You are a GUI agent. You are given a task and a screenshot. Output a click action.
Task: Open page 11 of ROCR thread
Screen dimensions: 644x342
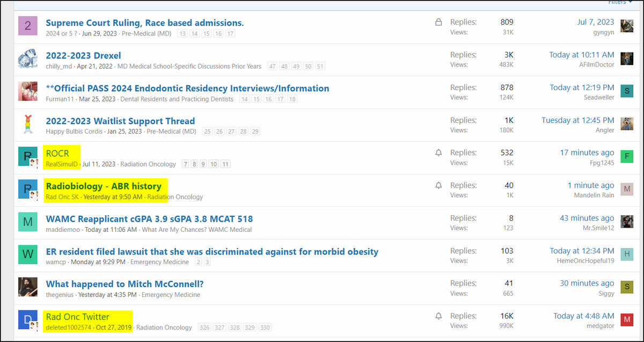(x=225, y=164)
